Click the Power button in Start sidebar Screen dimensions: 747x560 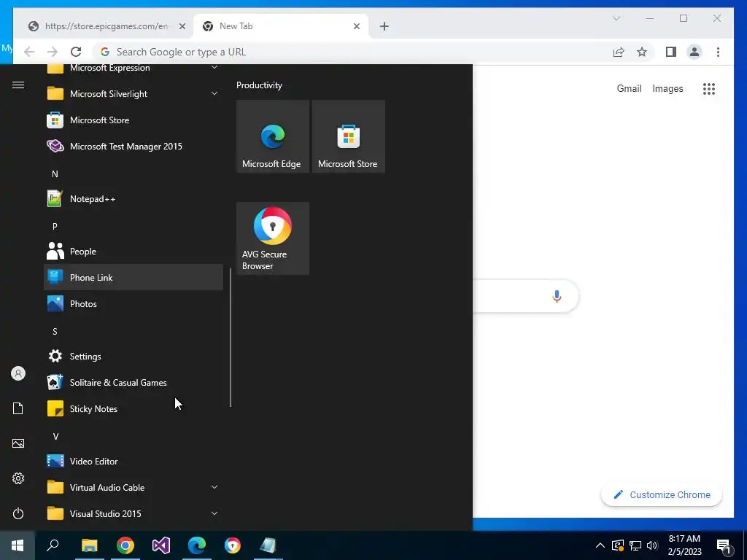point(18,513)
